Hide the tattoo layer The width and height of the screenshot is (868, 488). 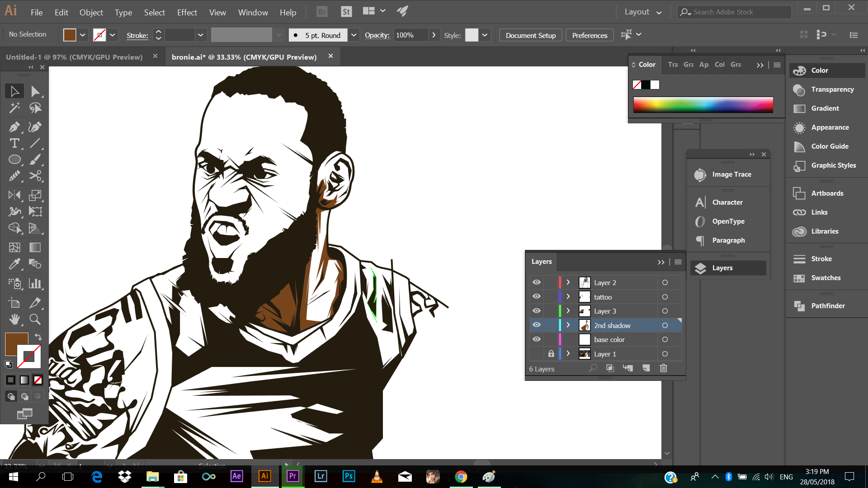537,296
